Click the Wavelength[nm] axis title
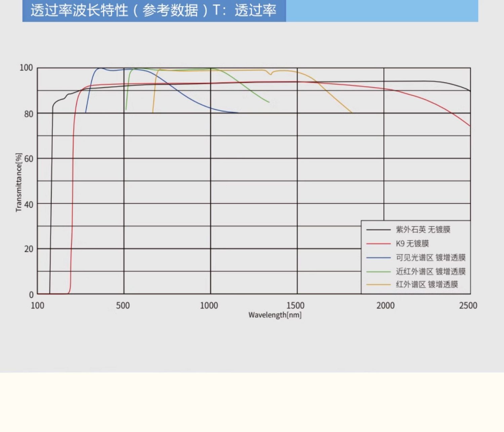 (x=275, y=315)
